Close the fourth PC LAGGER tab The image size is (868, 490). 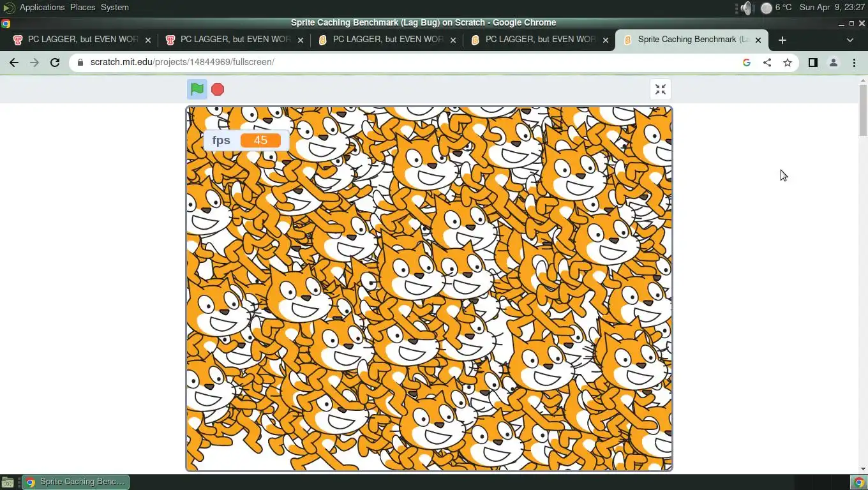point(606,40)
